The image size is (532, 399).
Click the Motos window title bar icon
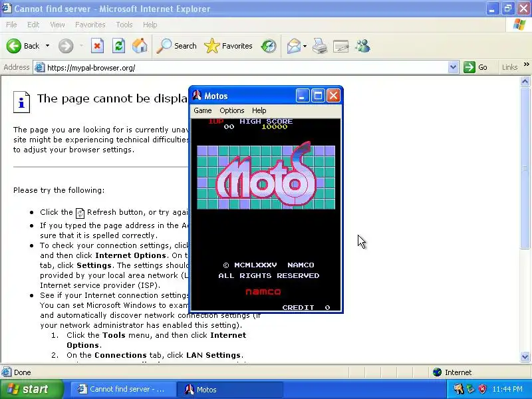[197, 96]
